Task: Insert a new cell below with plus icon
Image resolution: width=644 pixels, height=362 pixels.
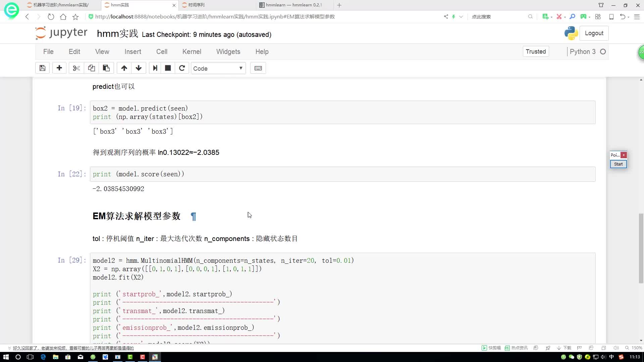Action: tap(59, 68)
